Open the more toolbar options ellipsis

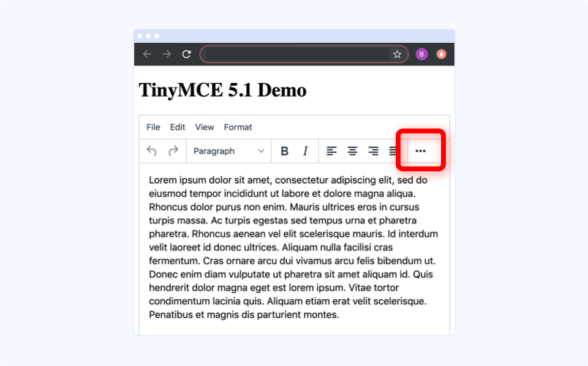click(420, 151)
